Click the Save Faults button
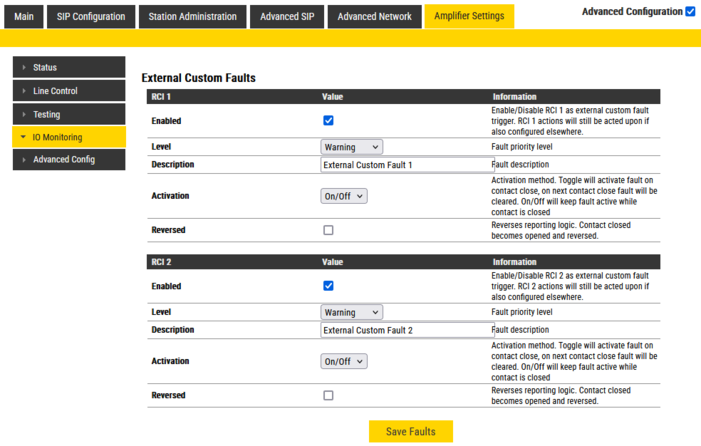 pos(410,431)
